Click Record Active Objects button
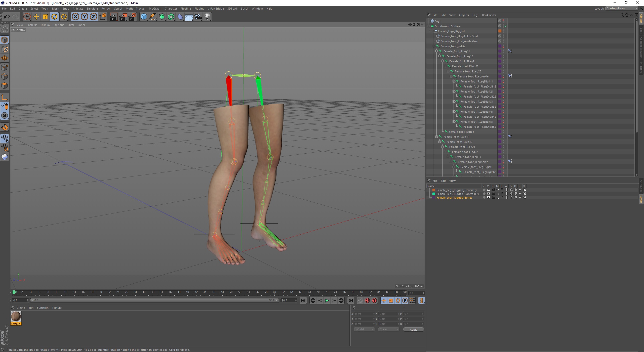Image resolution: width=644 pixels, height=352 pixels. 360,300
